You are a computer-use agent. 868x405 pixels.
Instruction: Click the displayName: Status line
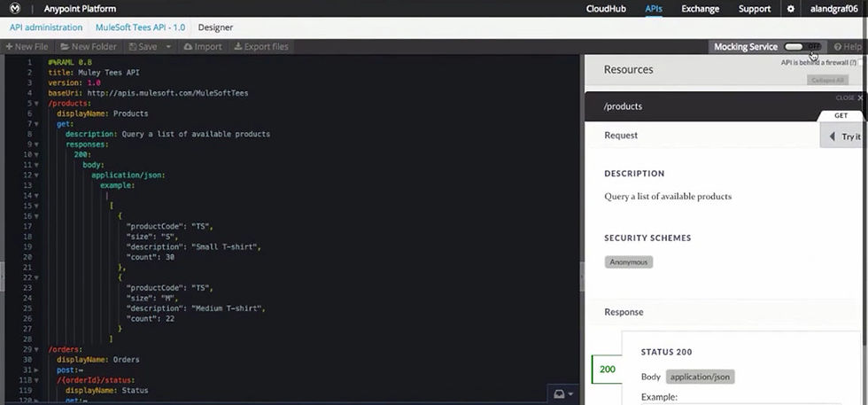point(107,391)
